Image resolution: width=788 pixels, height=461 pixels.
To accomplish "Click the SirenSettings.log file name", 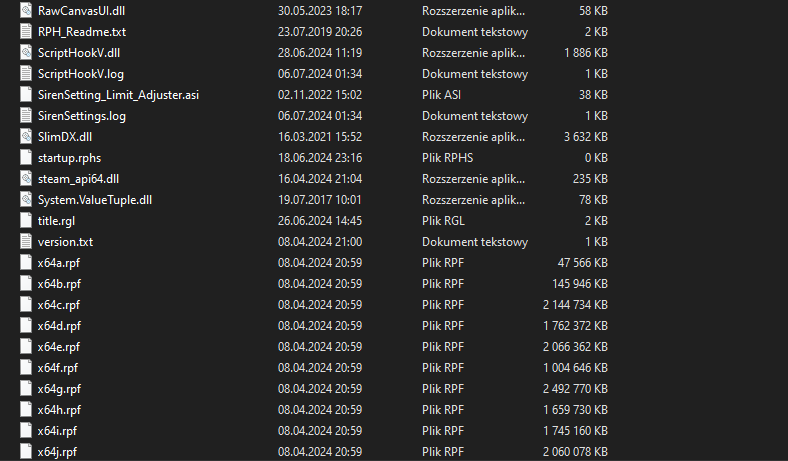I will pos(82,115).
